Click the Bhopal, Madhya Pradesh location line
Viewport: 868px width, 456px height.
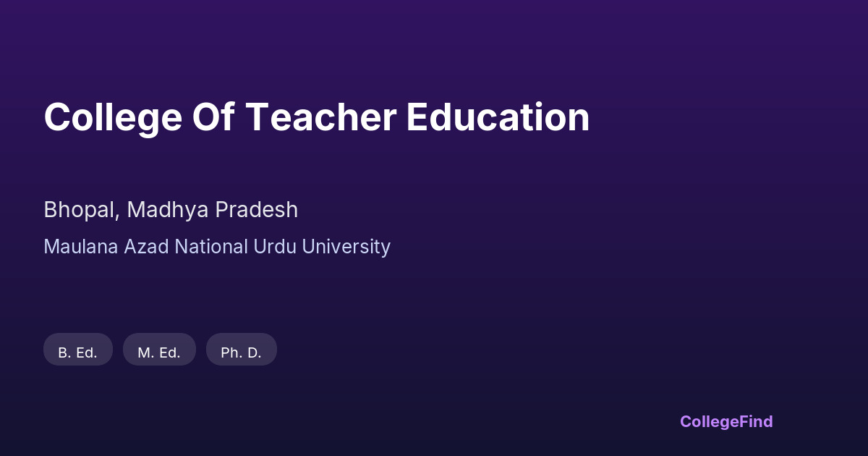click(x=171, y=210)
